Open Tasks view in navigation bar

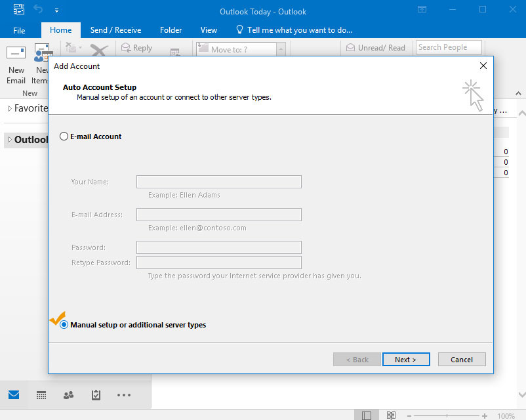click(96, 395)
